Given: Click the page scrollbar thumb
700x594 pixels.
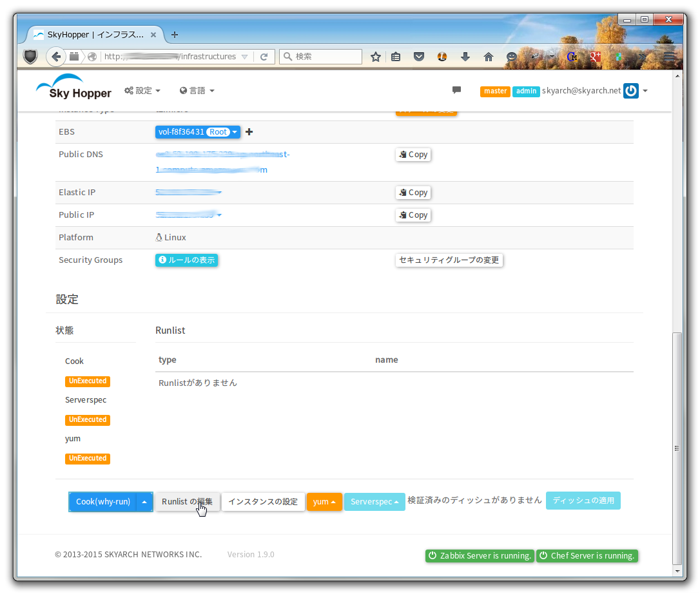Looking at the screenshot, I should click(x=677, y=448).
